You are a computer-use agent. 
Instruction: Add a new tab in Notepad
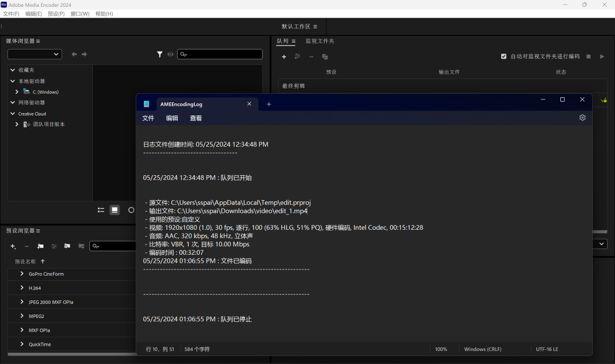(x=269, y=104)
